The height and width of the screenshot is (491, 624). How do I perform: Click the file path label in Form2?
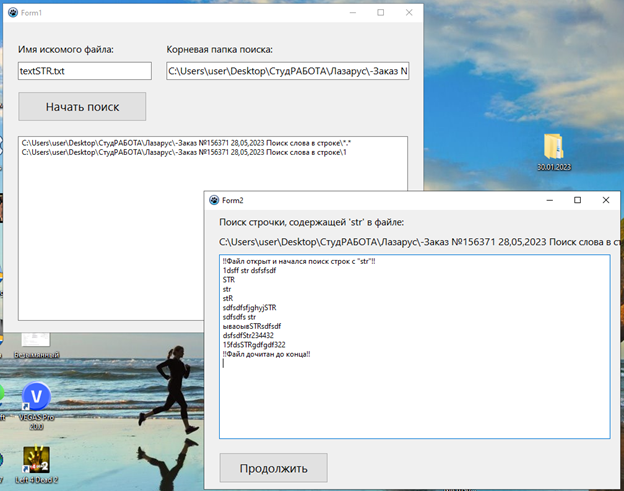click(419, 242)
